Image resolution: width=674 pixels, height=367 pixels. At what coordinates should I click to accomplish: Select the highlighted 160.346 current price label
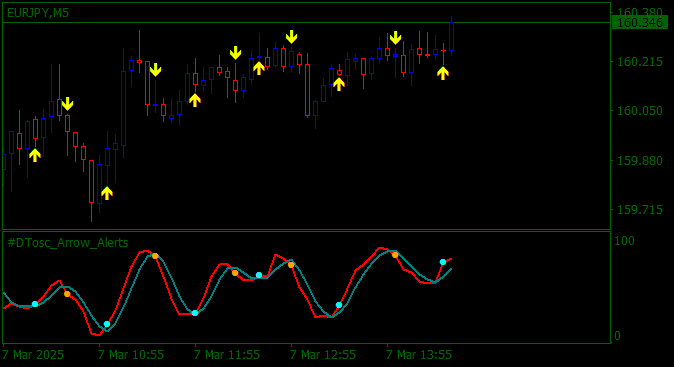pos(640,22)
